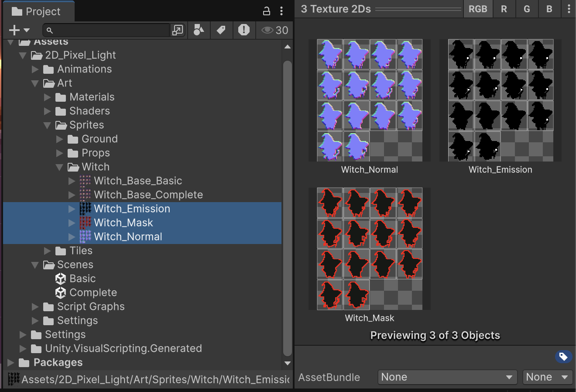Collapse the Witch folder arrow
The image size is (576, 392).
point(60,167)
